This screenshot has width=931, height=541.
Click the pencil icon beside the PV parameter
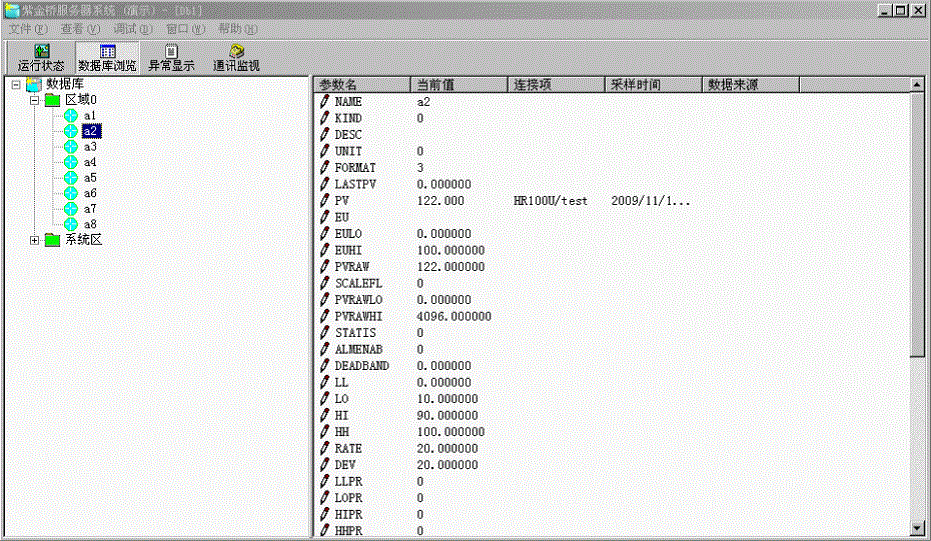tap(325, 201)
